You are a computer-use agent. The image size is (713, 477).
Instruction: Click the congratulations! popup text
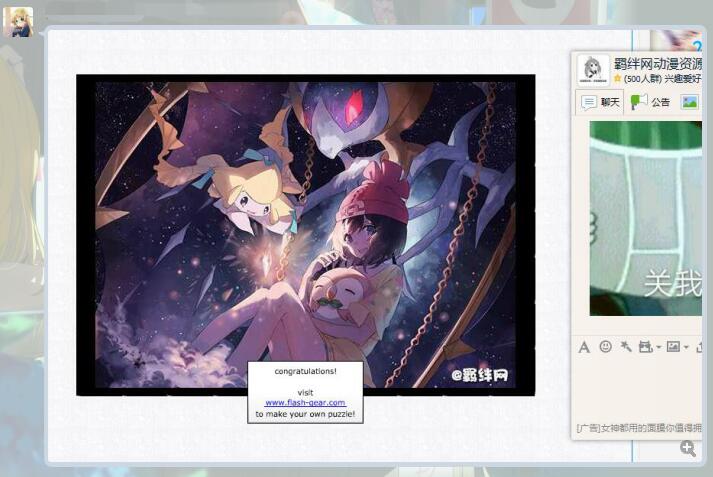pyautogui.click(x=306, y=371)
